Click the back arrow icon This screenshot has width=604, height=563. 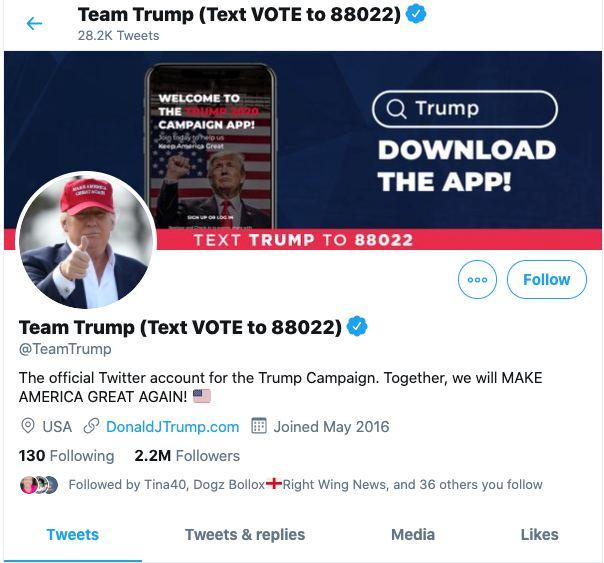click(x=34, y=23)
